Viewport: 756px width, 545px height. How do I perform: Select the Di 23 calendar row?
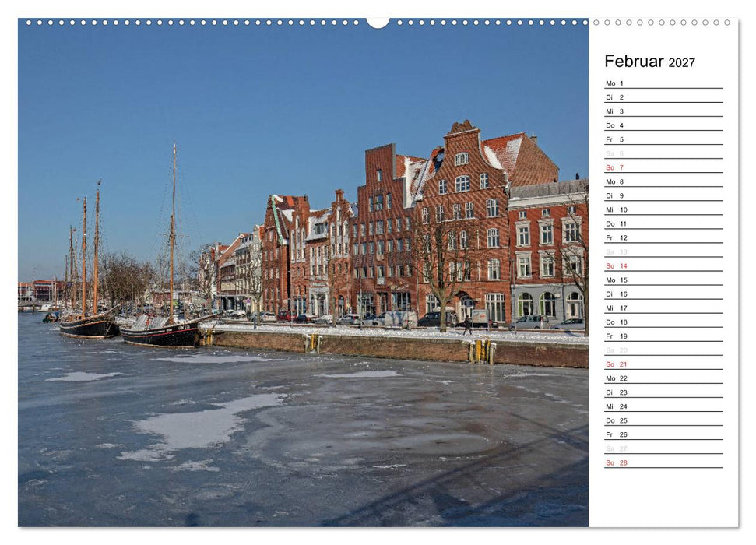[x=663, y=392]
